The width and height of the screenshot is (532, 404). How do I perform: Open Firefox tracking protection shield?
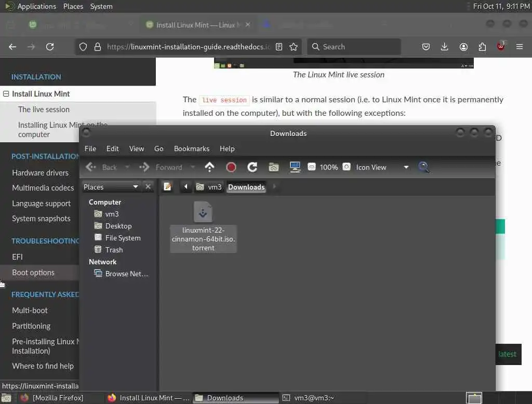83,47
